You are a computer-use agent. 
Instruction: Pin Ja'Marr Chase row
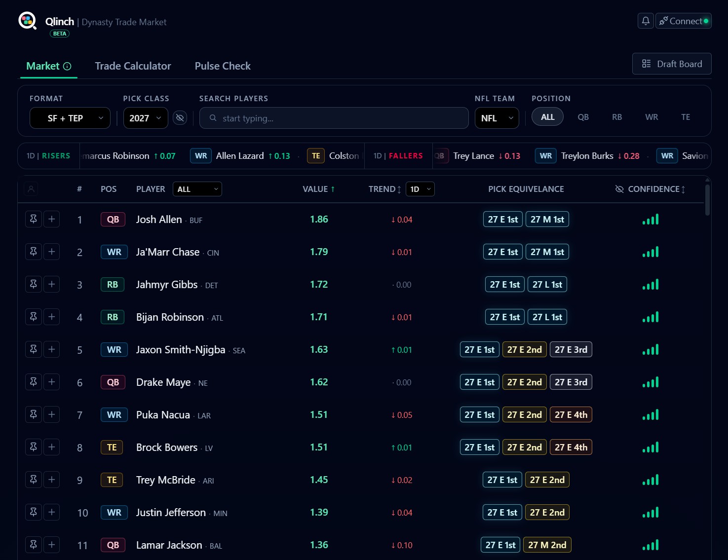(34, 252)
